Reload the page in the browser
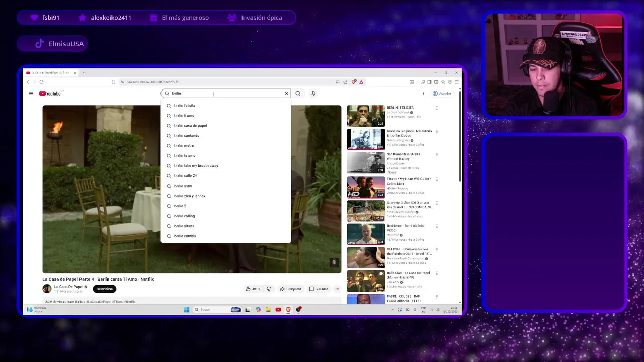644x362 pixels. tap(41, 82)
